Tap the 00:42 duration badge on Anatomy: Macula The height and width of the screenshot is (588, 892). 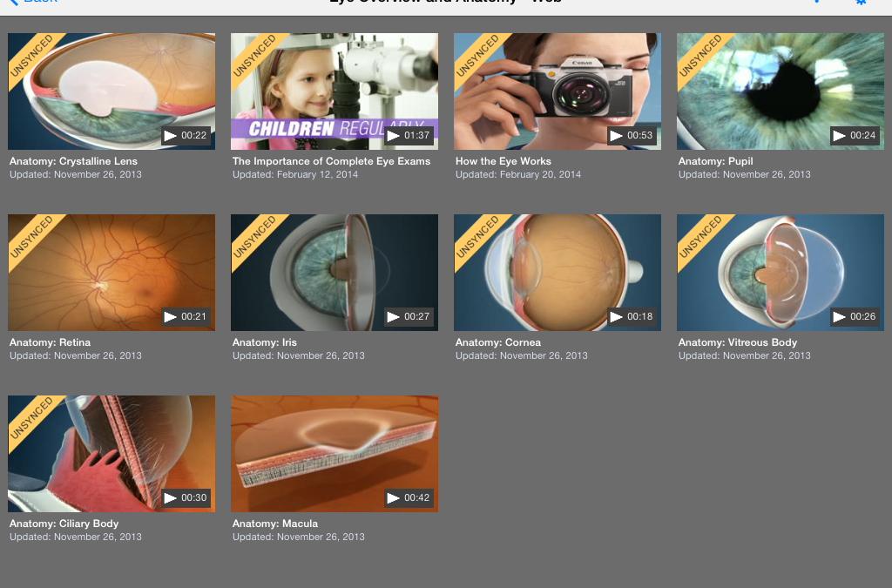tap(409, 497)
